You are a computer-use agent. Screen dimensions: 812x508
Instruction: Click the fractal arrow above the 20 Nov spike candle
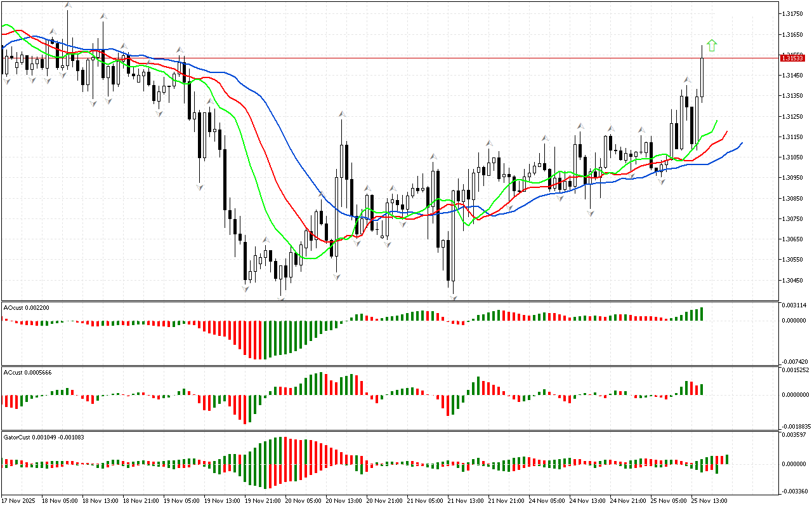pyautogui.click(x=342, y=114)
